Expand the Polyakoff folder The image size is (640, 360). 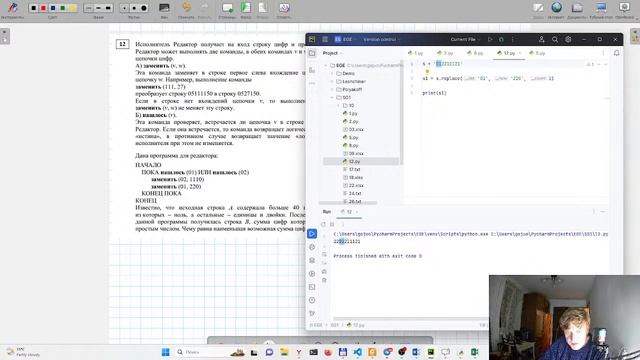click(332, 89)
